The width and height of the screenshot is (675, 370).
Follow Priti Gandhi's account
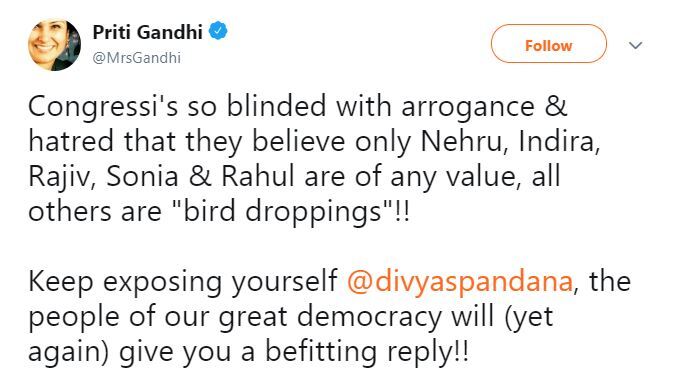coord(549,44)
